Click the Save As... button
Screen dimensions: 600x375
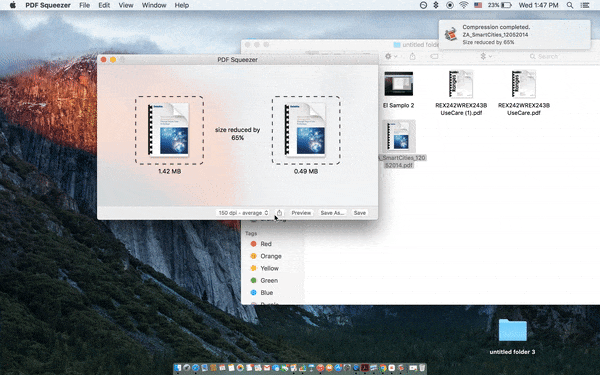click(332, 213)
